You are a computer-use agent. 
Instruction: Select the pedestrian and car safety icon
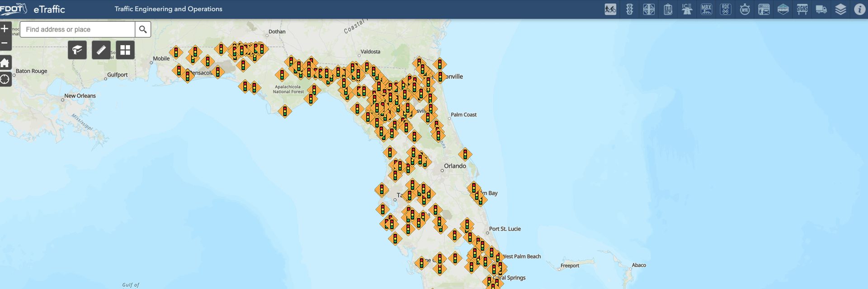click(764, 9)
